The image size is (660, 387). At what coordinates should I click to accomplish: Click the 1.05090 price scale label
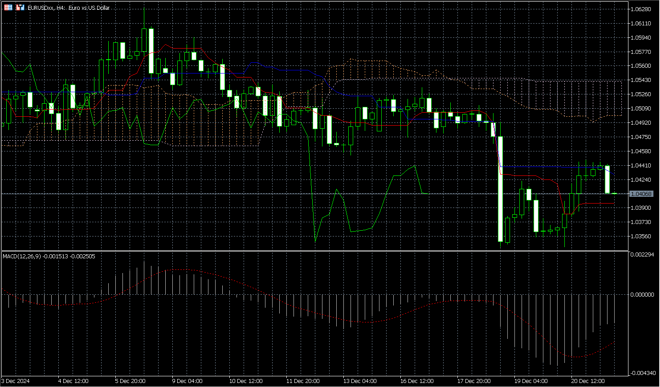click(643, 108)
